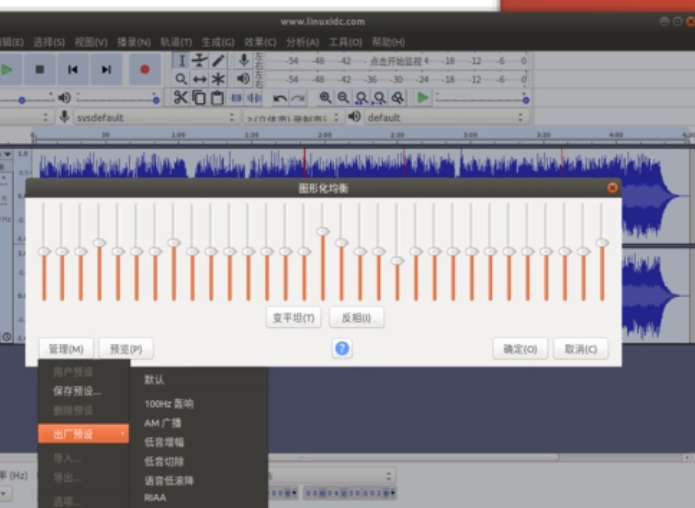Screen dimensions: 695x508
Task: Open the audio host dropdown
Action: point(25,117)
